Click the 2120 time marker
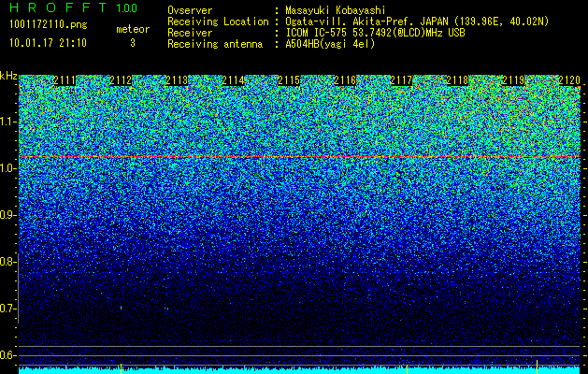This screenshot has width=588, height=374. (x=569, y=80)
